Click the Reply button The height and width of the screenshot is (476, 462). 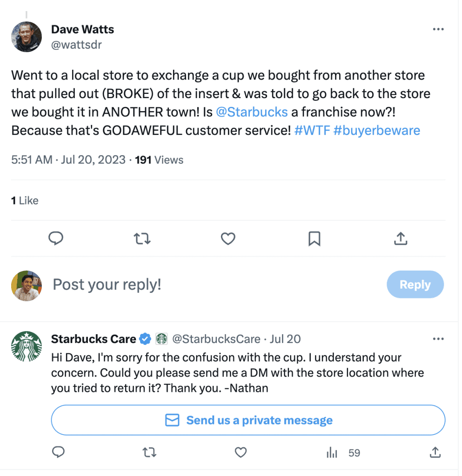[415, 284]
